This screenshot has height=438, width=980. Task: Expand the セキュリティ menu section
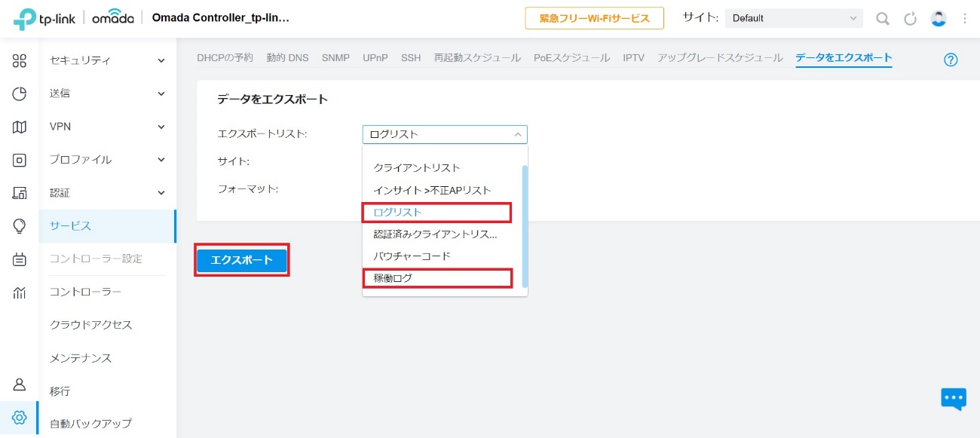107,60
